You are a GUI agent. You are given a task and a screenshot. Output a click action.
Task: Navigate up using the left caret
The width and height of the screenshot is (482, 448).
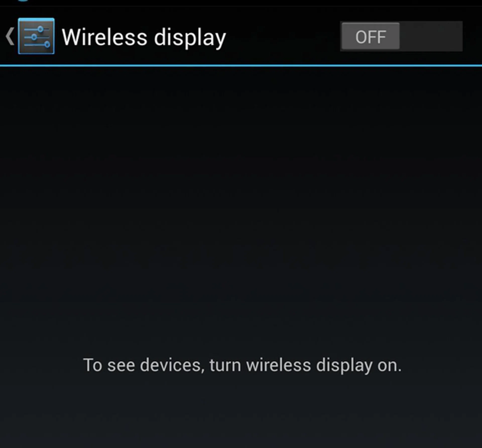click(10, 37)
